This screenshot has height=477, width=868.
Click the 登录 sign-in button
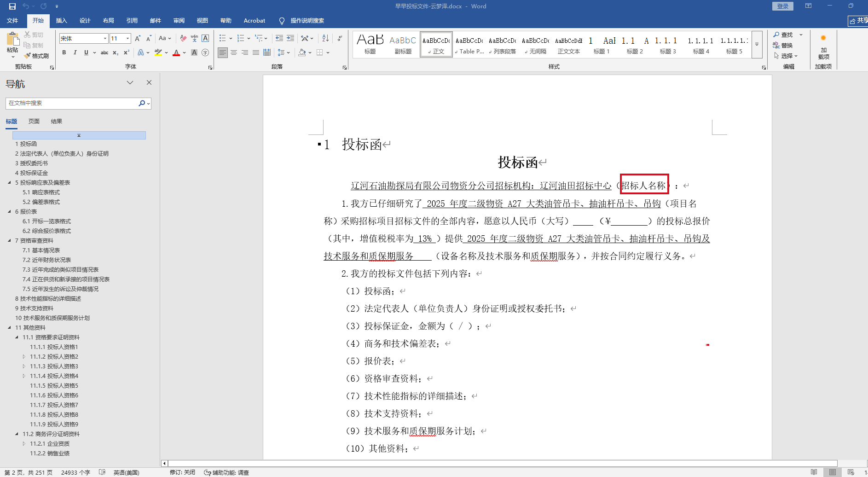click(x=782, y=6)
